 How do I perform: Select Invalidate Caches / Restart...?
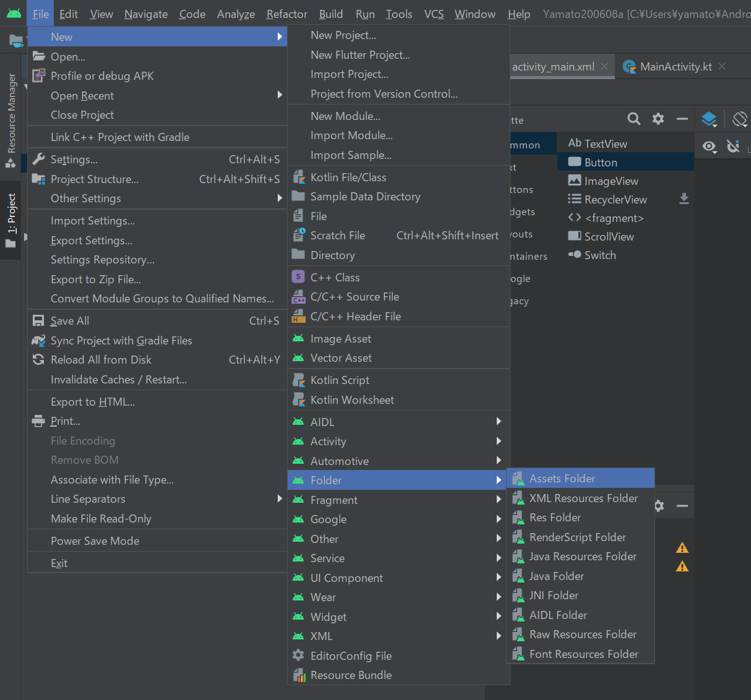click(158, 380)
